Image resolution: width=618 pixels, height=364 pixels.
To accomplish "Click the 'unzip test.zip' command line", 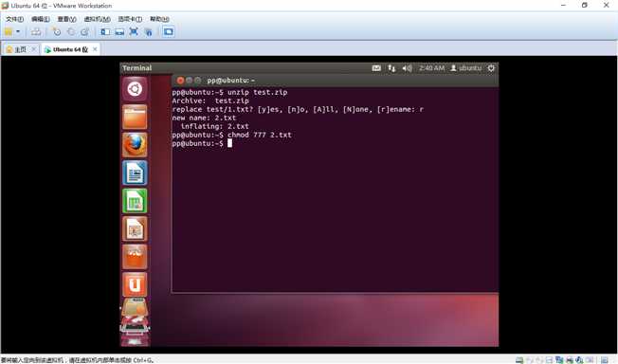I will click(x=229, y=92).
